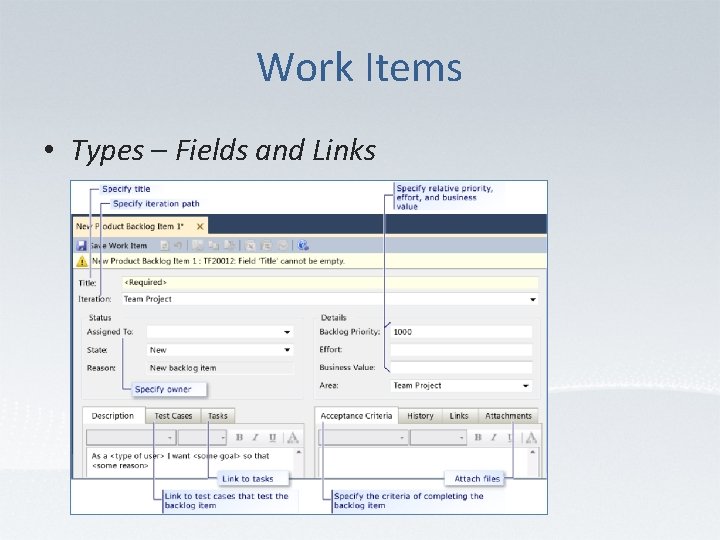The image size is (720, 540).
Task: Click the Effort input field
Action: point(461,350)
